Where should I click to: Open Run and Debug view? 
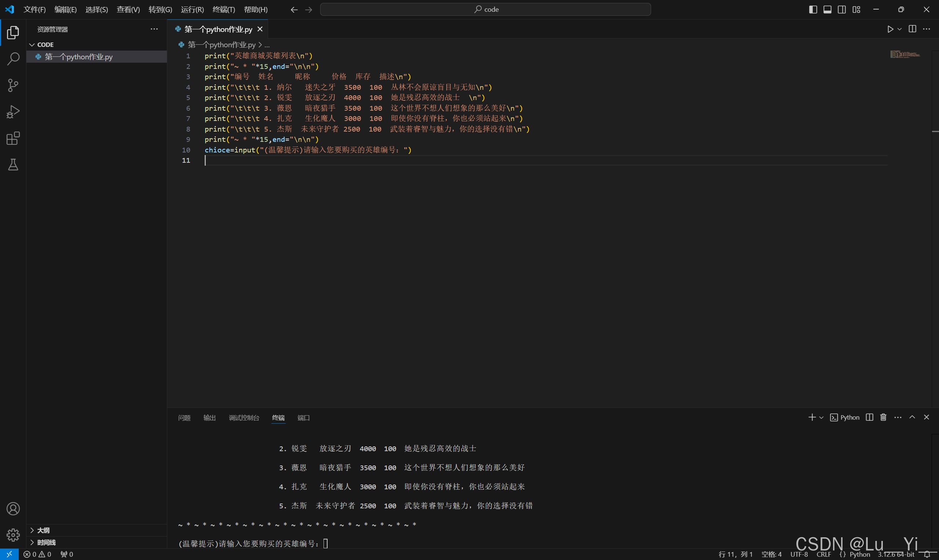point(13,112)
